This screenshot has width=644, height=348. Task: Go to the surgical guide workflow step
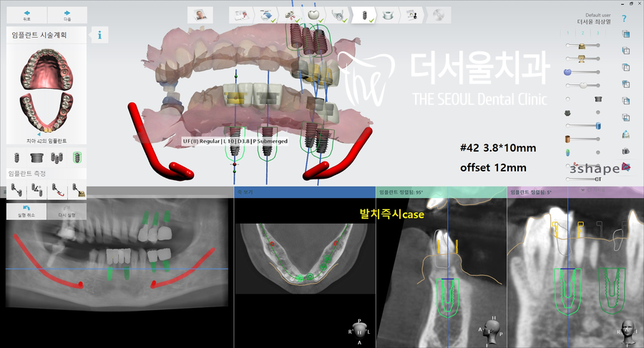coord(387,14)
